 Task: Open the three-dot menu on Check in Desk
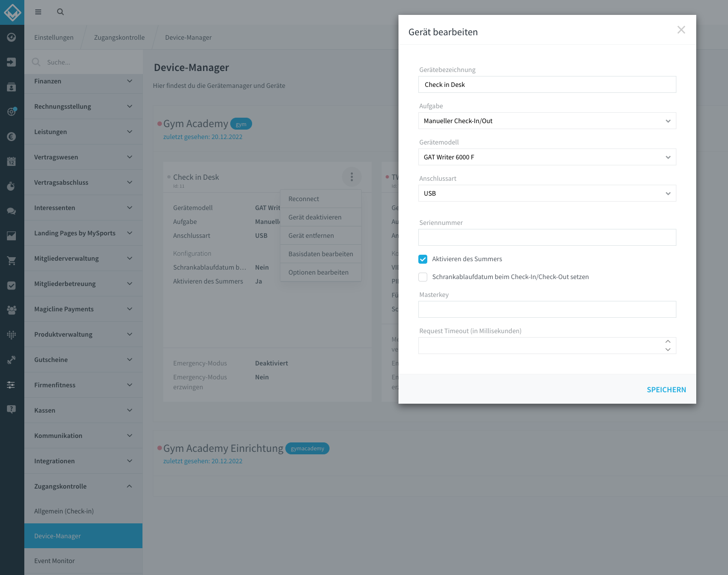[351, 177]
